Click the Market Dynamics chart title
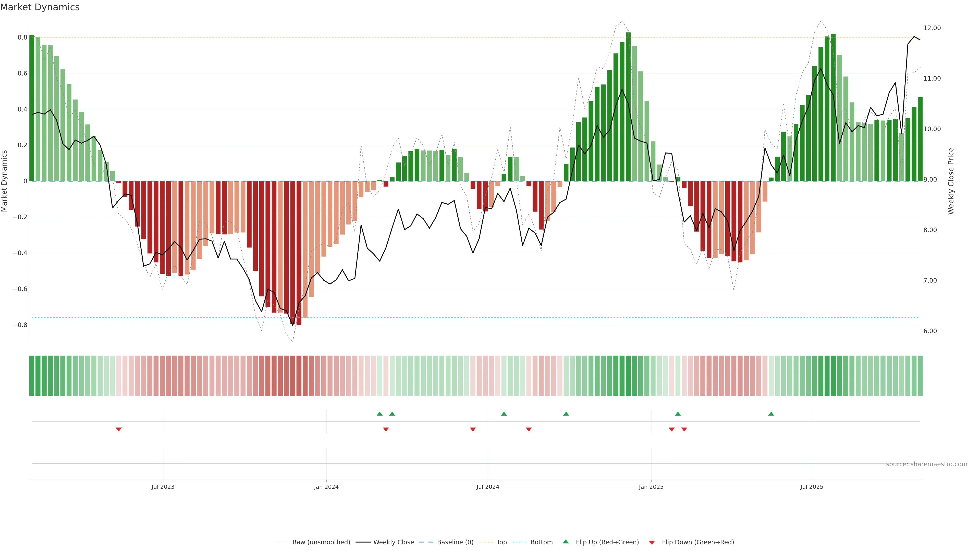The width and height of the screenshot is (980, 551). 40,7
